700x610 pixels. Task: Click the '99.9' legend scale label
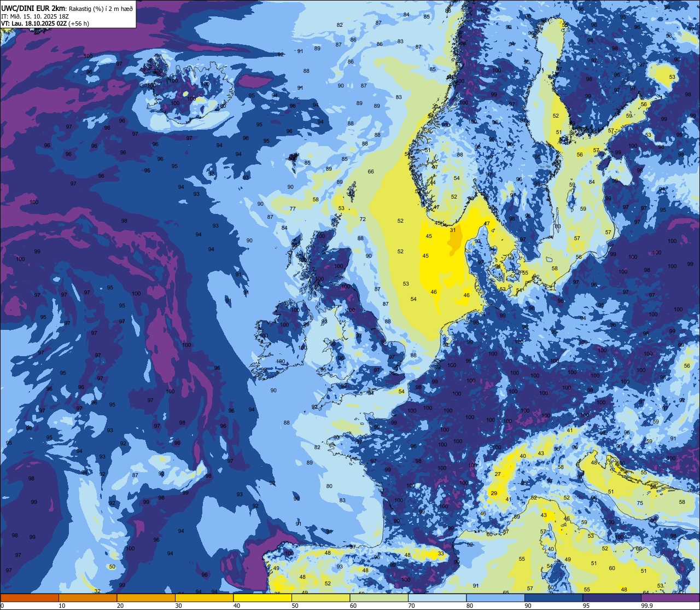[647, 606]
